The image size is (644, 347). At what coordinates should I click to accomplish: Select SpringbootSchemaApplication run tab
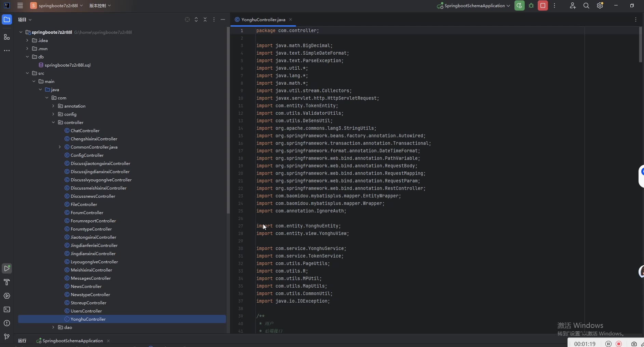coord(72,341)
